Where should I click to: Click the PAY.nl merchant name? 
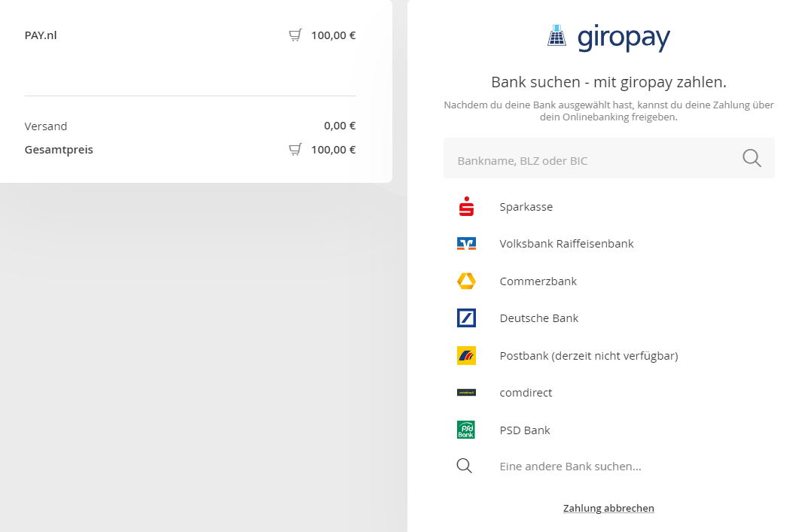(x=41, y=35)
